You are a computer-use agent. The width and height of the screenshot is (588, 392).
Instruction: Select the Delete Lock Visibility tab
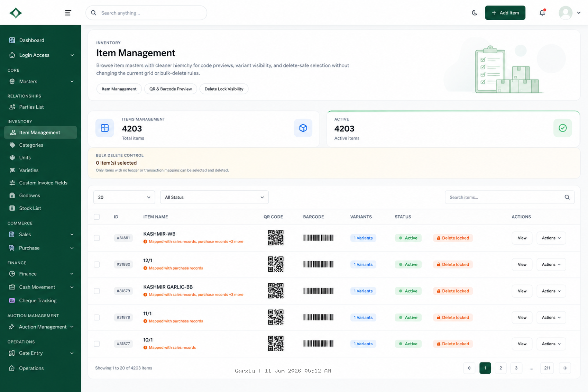click(224, 89)
